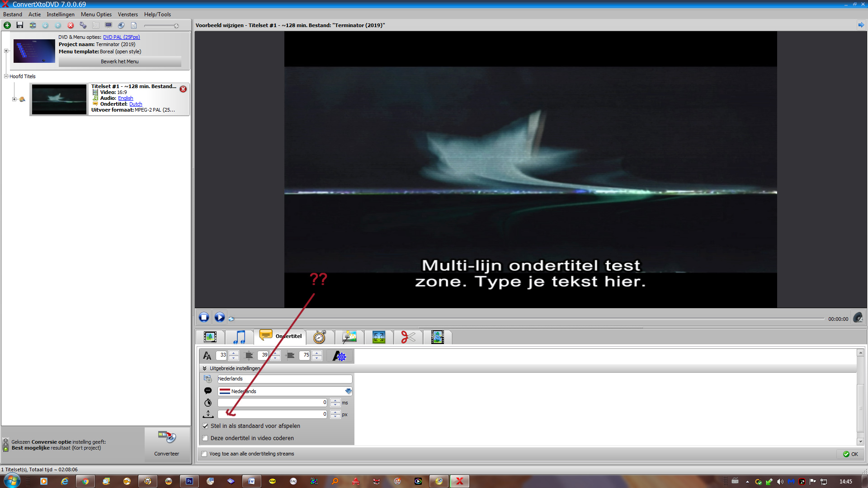Screen dimensions: 868x488
Task: Toggle Deze ondertitel in video coderen
Action: [205, 438]
